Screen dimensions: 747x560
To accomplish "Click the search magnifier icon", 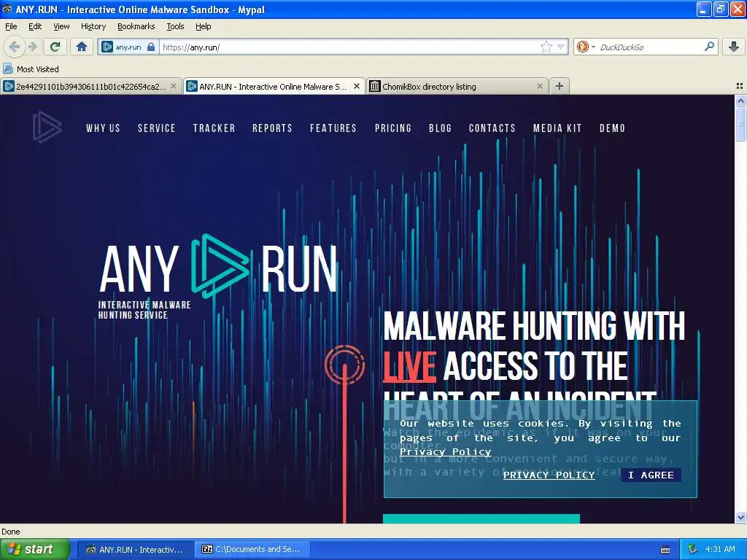I will [x=709, y=46].
